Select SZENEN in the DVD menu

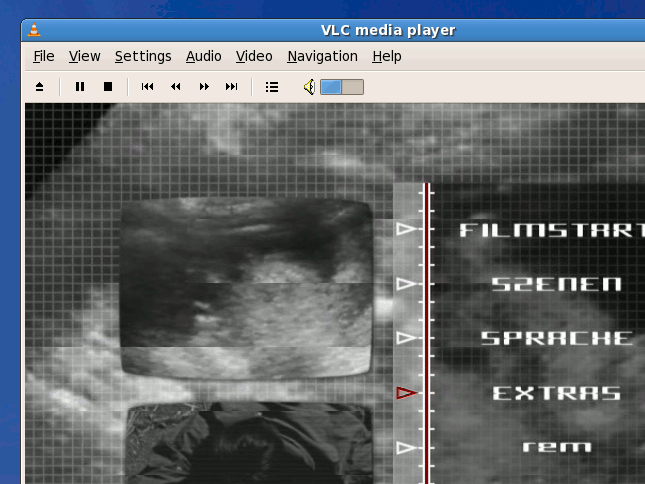557,284
